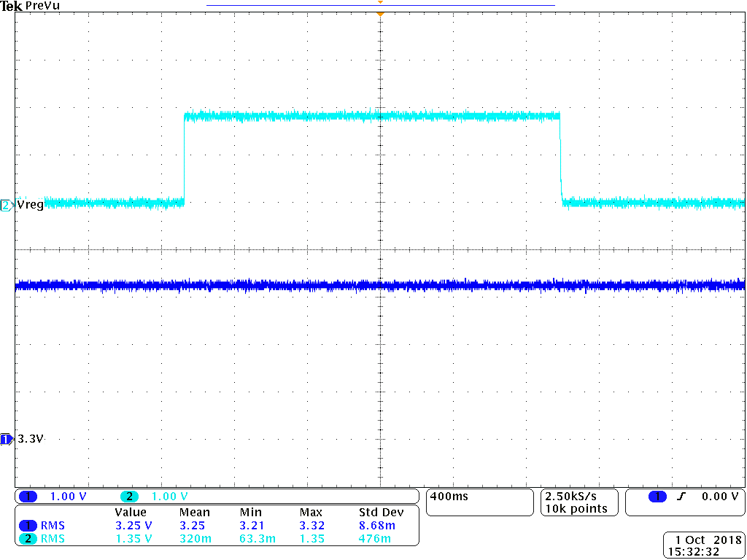
Task: Click the Std Dev column header
Action: [x=381, y=513]
